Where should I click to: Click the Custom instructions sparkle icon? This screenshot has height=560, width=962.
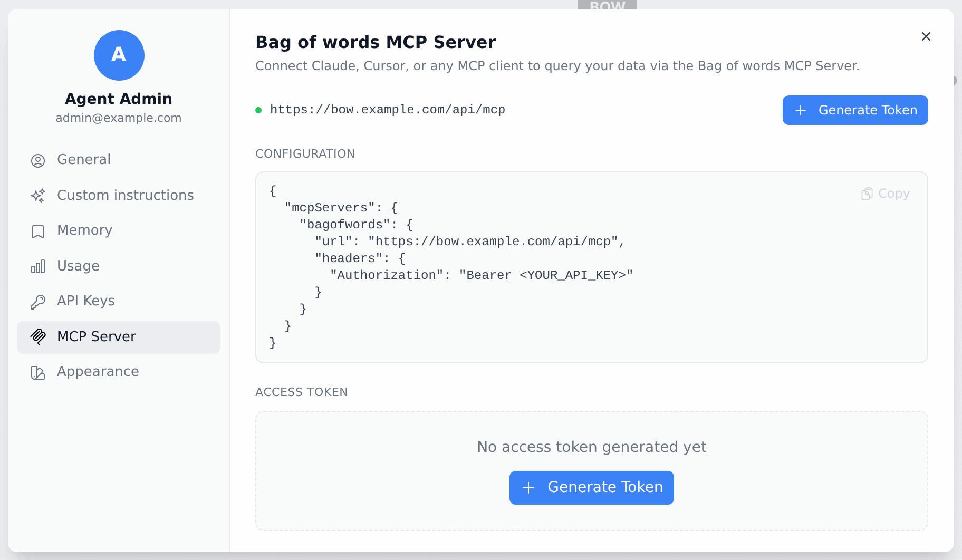click(38, 196)
